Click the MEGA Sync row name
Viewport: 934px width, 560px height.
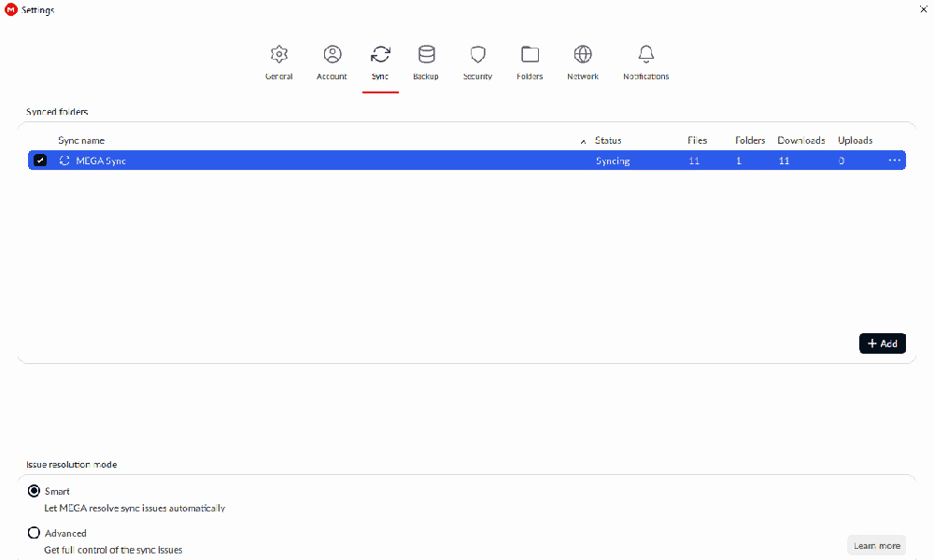click(101, 161)
